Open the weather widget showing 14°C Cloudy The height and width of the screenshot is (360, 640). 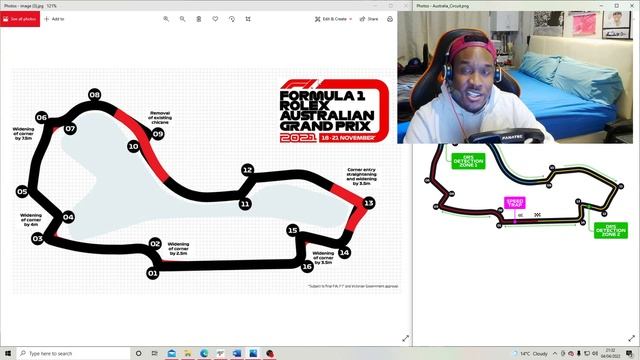pos(531,353)
